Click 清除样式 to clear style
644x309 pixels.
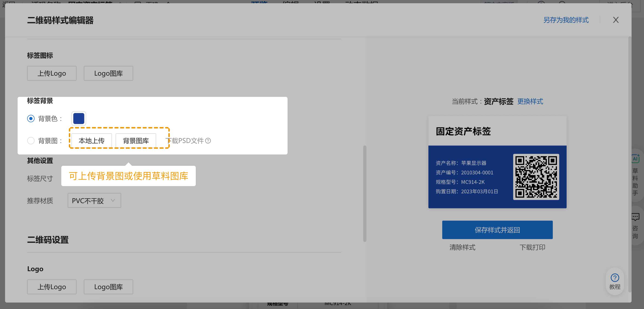[x=462, y=247]
